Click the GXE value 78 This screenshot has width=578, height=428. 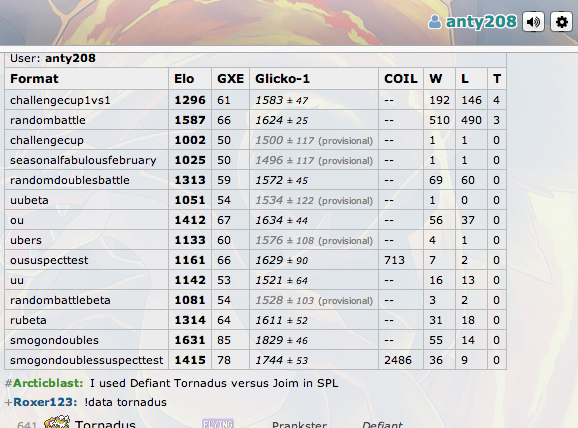(x=224, y=360)
